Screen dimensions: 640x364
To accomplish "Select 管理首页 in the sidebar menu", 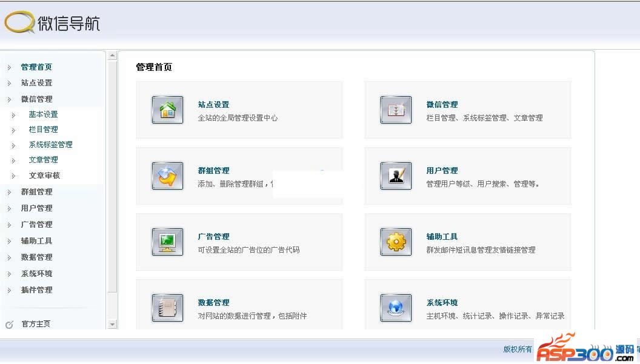I will [x=36, y=67].
